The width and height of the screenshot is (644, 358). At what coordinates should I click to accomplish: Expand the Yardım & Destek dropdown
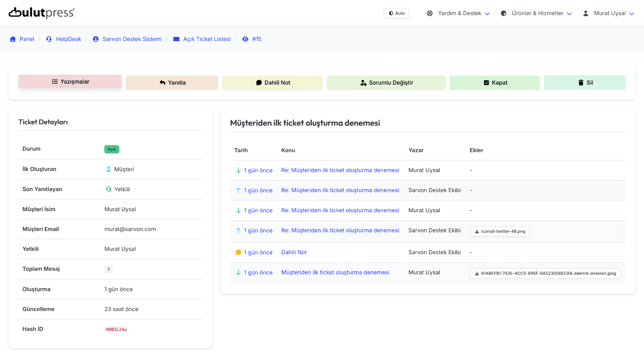point(458,13)
